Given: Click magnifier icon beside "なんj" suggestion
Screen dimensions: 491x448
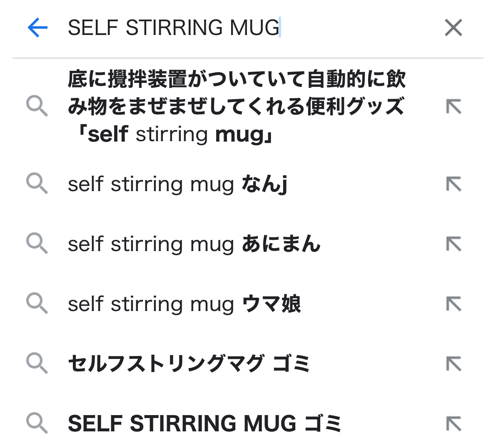Looking at the screenshot, I should (37, 184).
